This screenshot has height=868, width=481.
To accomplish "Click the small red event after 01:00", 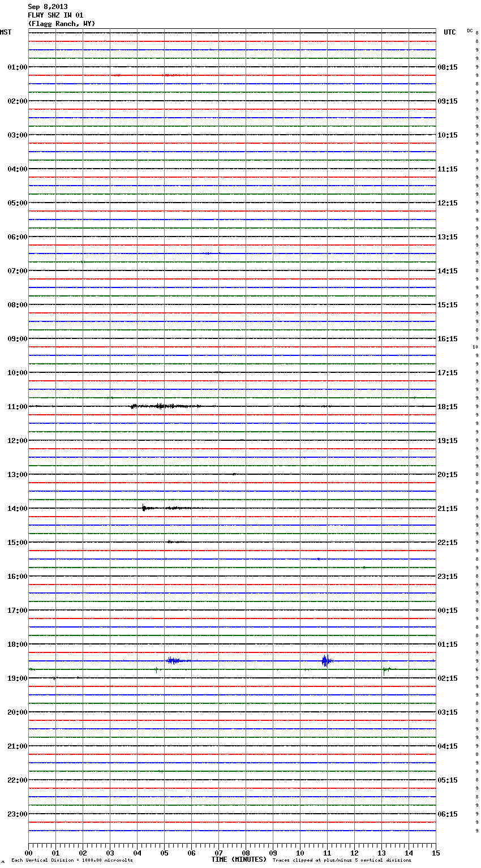I will point(169,75).
